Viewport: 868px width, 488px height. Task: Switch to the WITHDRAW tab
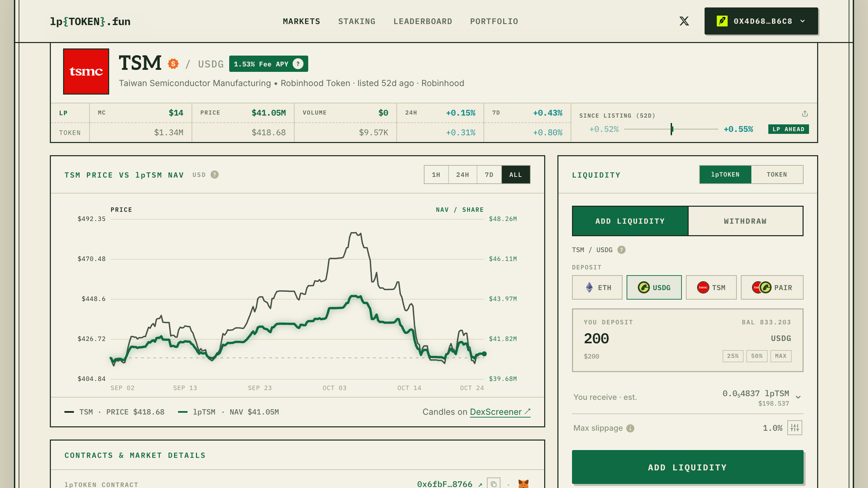point(745,221)
